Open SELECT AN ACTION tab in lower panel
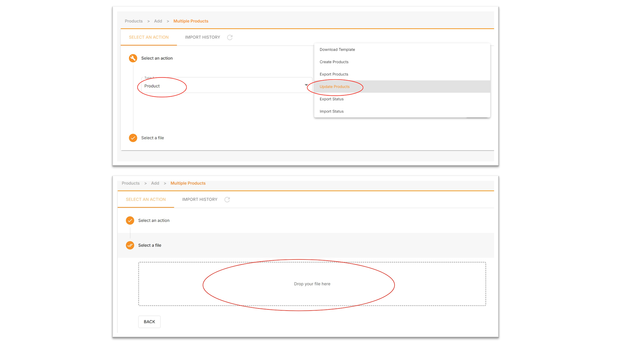Image resolution: width=644 pixels, height=346 pixels. 146,200
